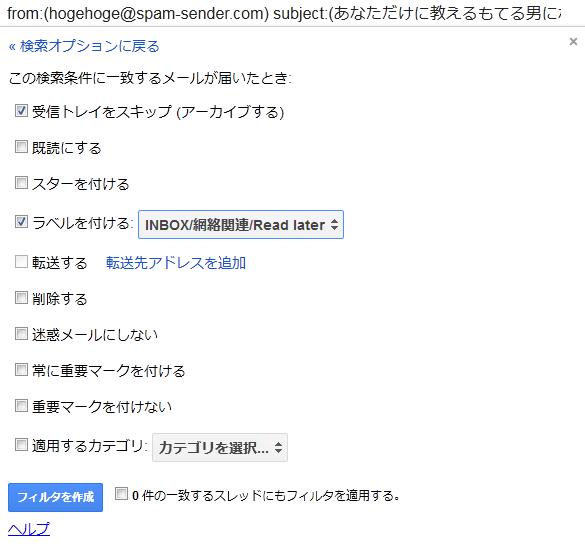
Task: Click the label dropdown's up-down arrow
Action: [x=334, y=225]
